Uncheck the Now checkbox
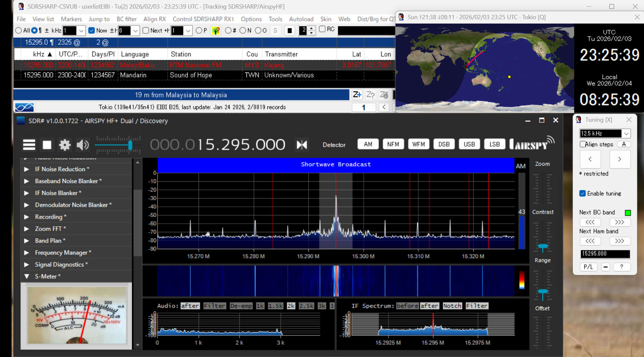This screenshot has height=357, width=644. [92, 30]
